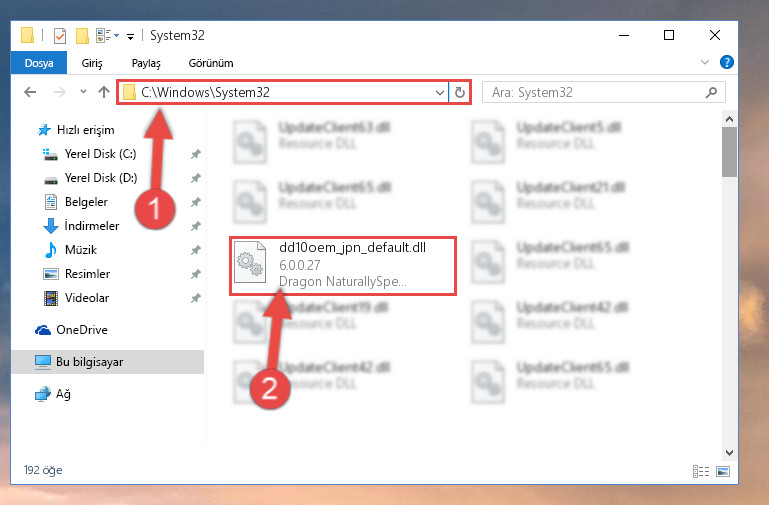The height and width of the screenshot is (505, 769).
Task: Switch to Large icons view layout
Action: click(723, 471)
